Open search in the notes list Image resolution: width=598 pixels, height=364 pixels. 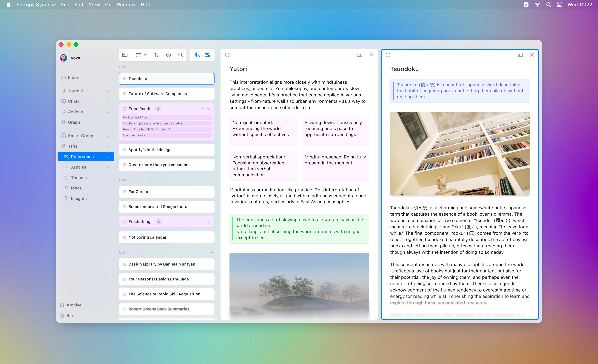180,55
